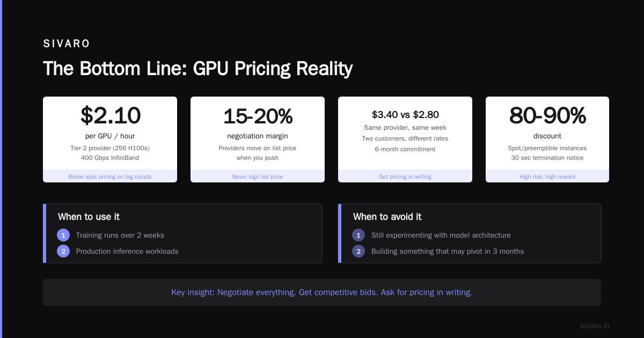Click 'Below spot pricing on big clouds' footer
This screenshot has height=338, width=644.
pyautogui.click(x=110, y=177)
